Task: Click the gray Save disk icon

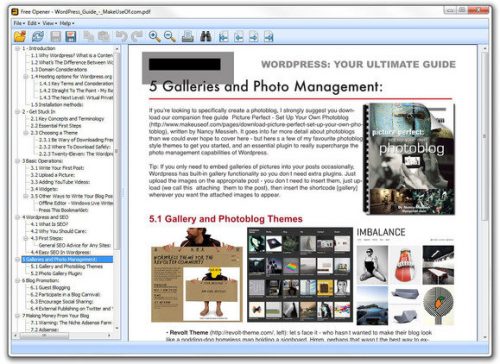Action: [x=56, y=36]
